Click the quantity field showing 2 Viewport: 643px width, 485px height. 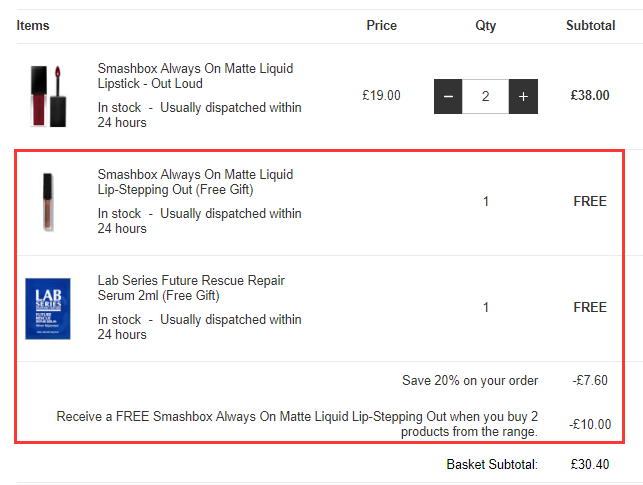486,96
